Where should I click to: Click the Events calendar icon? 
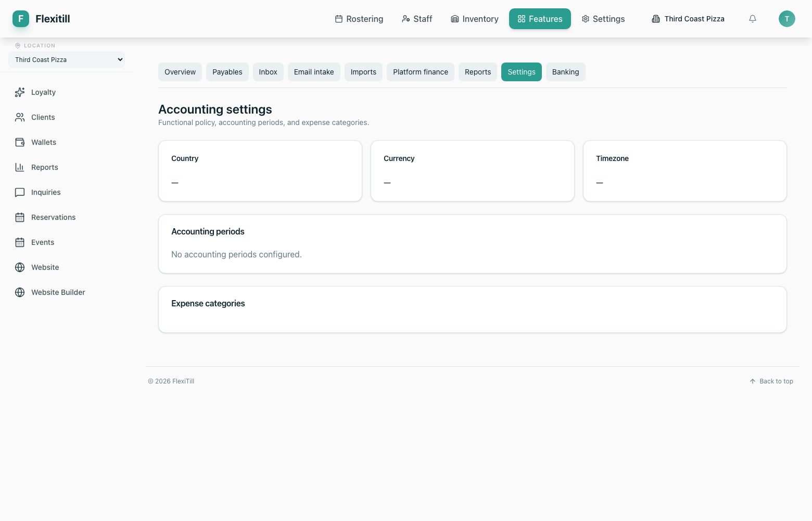[20, 242]
